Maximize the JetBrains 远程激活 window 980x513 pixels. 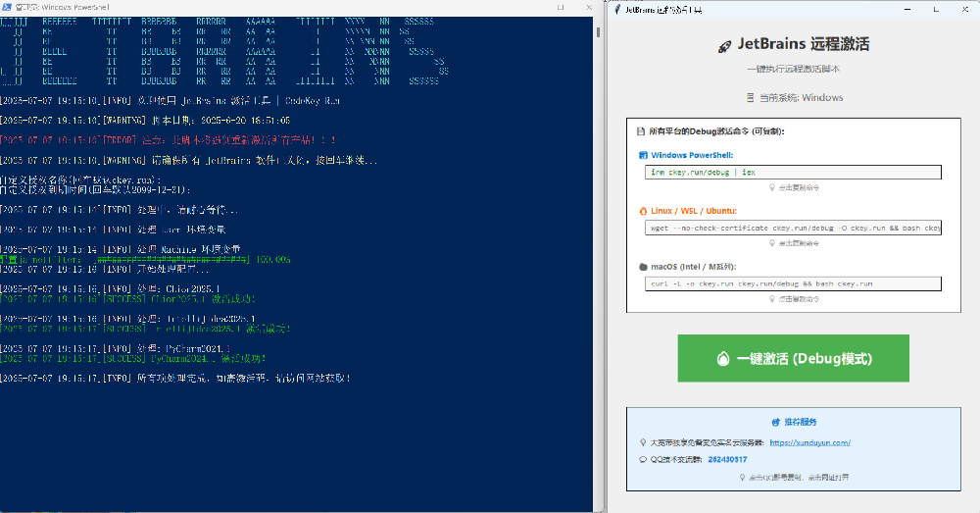(936, 10)
